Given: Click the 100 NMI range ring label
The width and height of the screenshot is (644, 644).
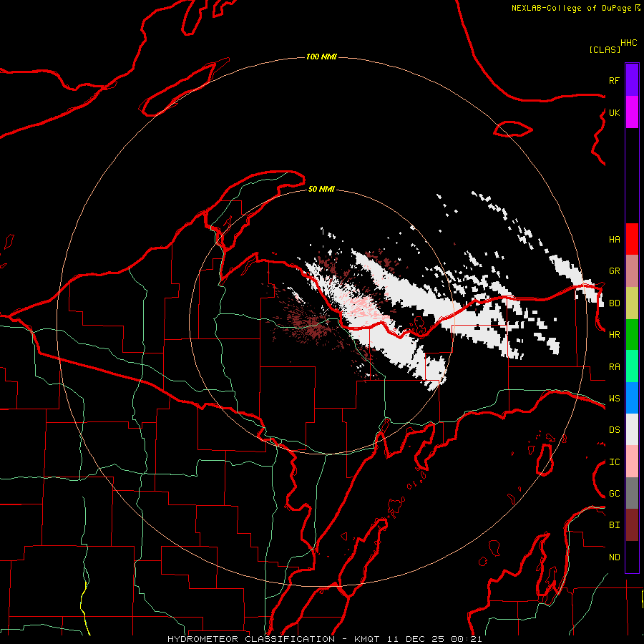Looking at the screenshot, I should click(321, 57).
